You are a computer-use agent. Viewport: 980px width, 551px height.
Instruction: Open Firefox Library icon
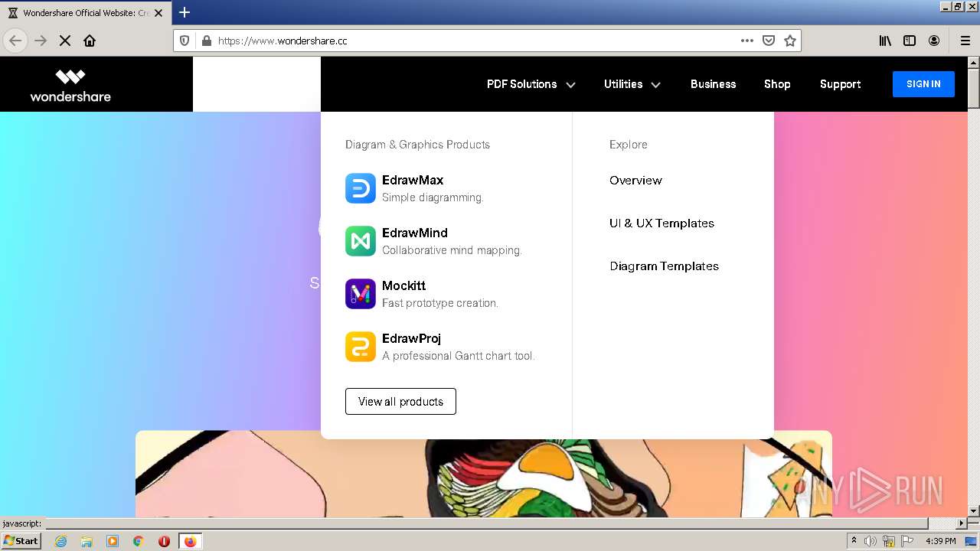point(885,41)
